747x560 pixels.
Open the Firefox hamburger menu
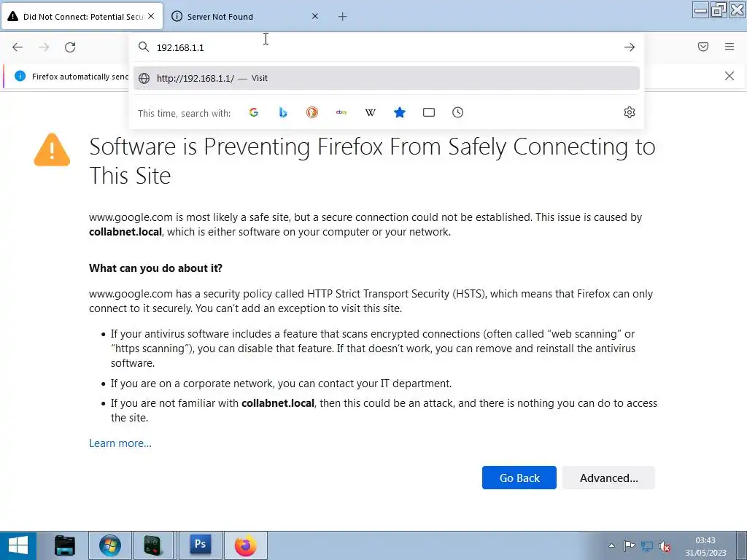[729, 47]
